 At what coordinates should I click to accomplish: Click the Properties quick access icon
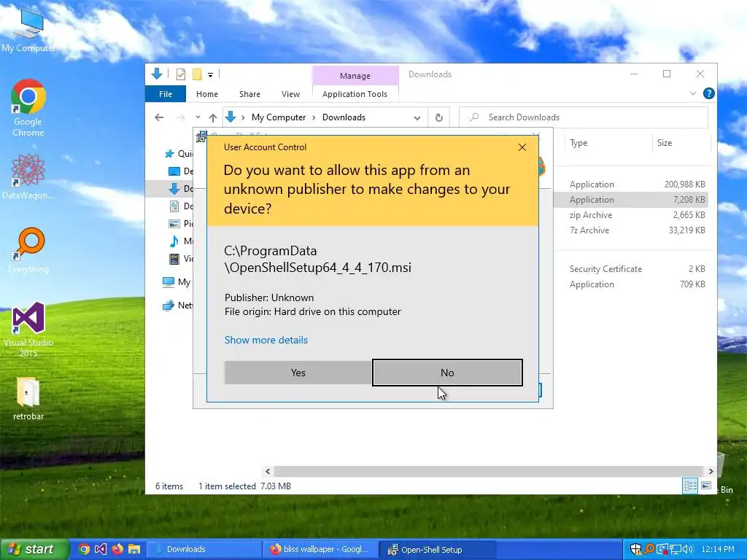pyautogui.click(x=181, y=74)
